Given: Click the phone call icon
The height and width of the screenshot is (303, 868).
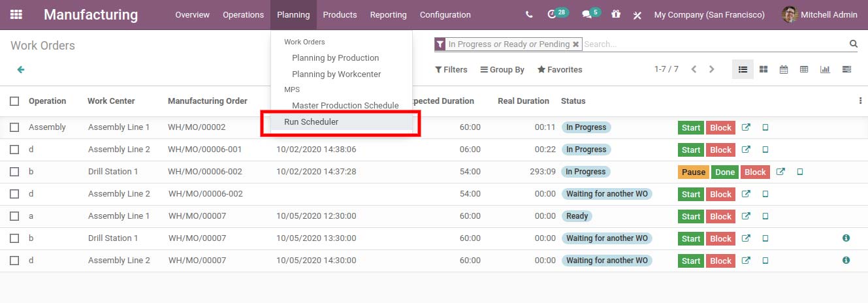Looking at the screenshot, I should (x=529, y=14).
